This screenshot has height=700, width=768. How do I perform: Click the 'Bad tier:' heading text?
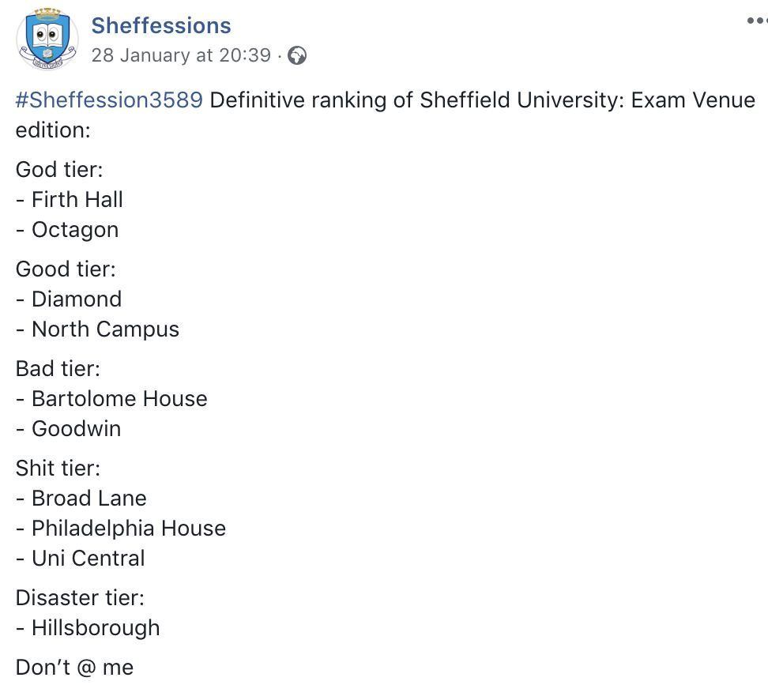click(58, 369)
